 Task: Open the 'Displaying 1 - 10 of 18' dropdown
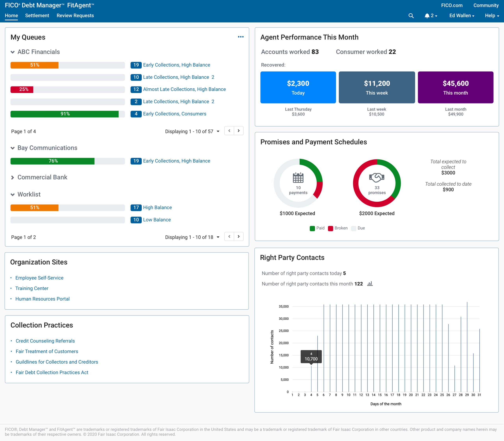(x=192, y=237)
